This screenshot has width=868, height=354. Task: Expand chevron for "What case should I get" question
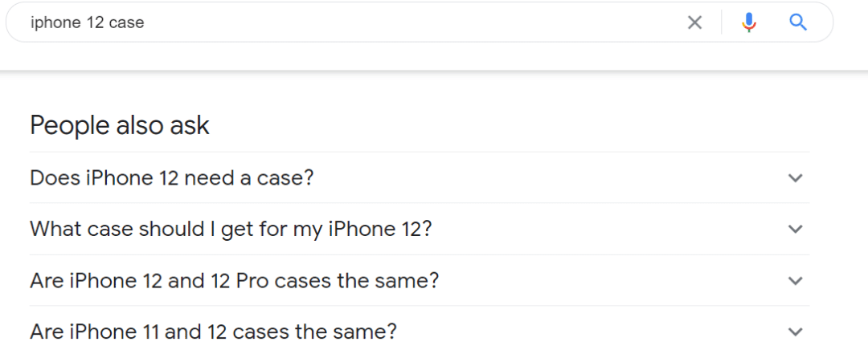(795, 230)
